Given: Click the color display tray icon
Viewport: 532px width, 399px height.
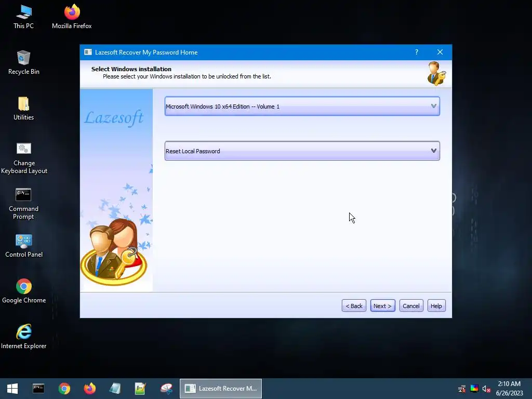Looking at the screenshot, I should 474,389.
